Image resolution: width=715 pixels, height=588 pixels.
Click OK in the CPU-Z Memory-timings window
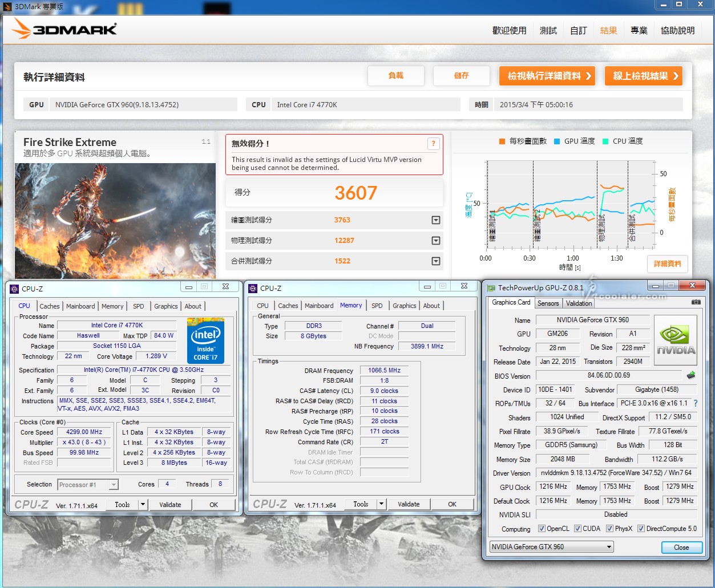coord(452,504)
